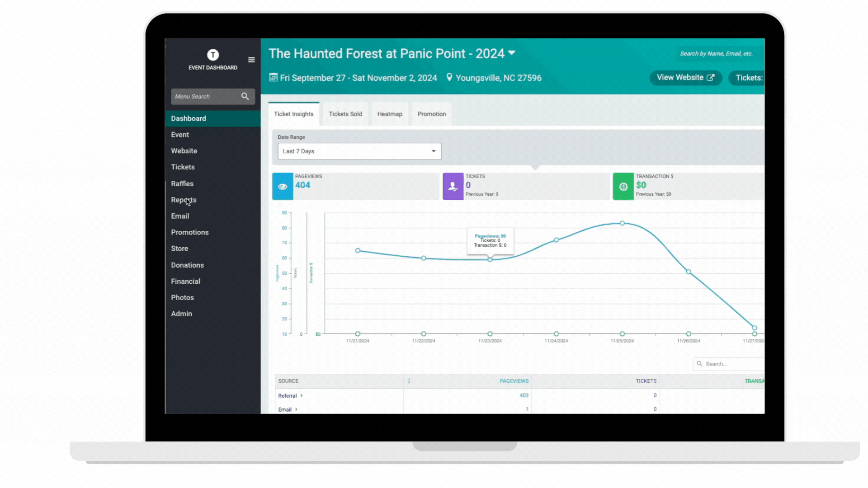Open the Heatmap tab
This screenshot has width=868, height=488.
tap(389, 114)
